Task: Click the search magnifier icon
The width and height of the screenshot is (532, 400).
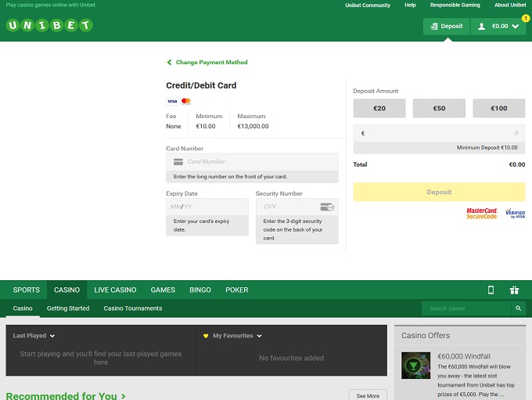Action: [x=517, y=308]
